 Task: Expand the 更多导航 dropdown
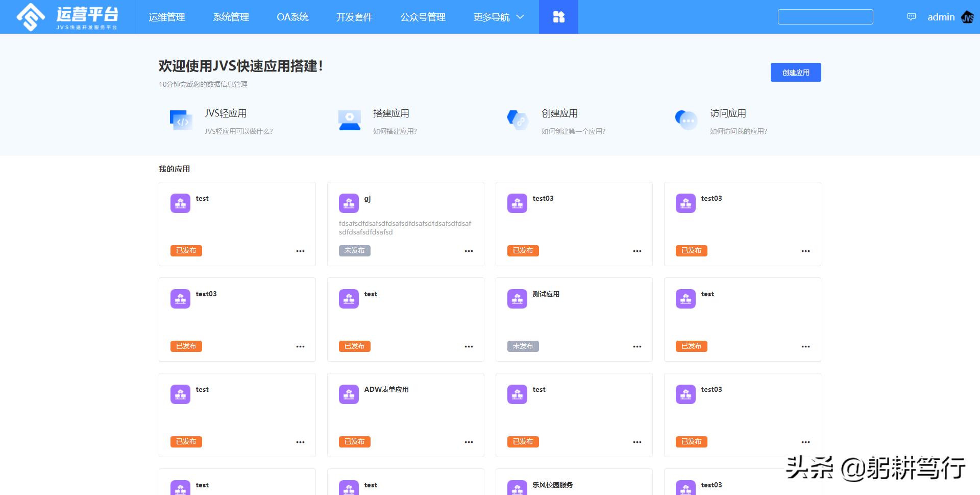(499, 17)
